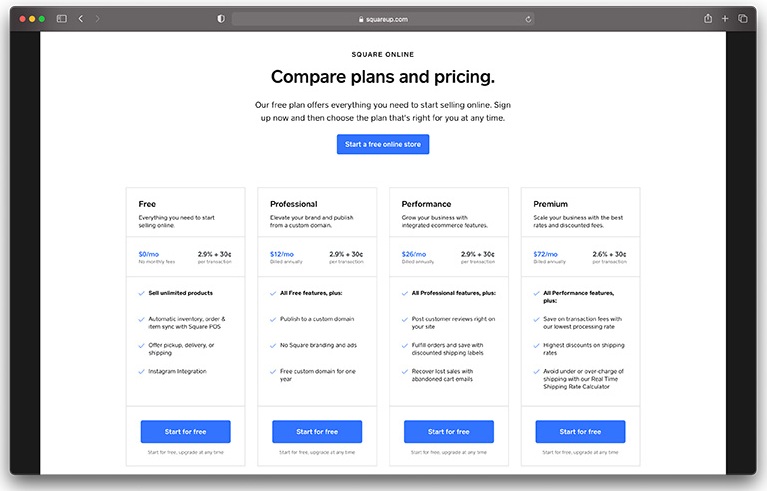
Task: Click the Instagram integration feature
Action: click(x=178, y=371)
